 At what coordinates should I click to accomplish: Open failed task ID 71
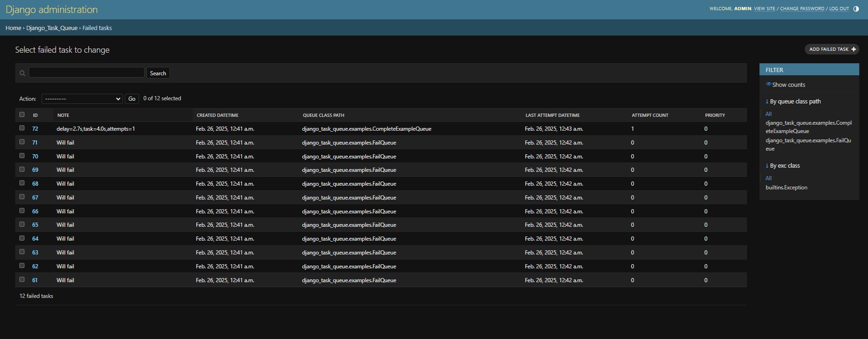click(35, 143)
